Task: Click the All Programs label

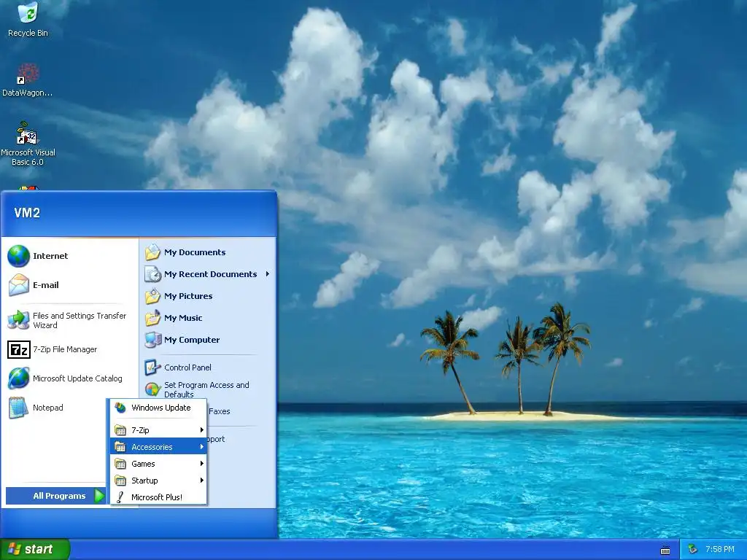Action: pyautogui.click(x=59, y=496)
